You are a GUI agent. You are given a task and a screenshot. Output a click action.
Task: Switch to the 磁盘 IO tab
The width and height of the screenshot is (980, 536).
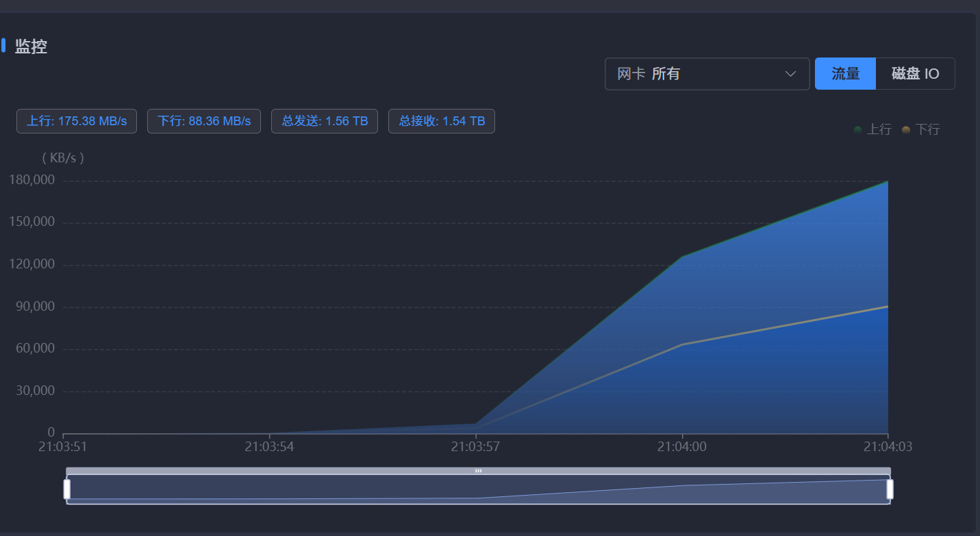click(x=915, y=74)
